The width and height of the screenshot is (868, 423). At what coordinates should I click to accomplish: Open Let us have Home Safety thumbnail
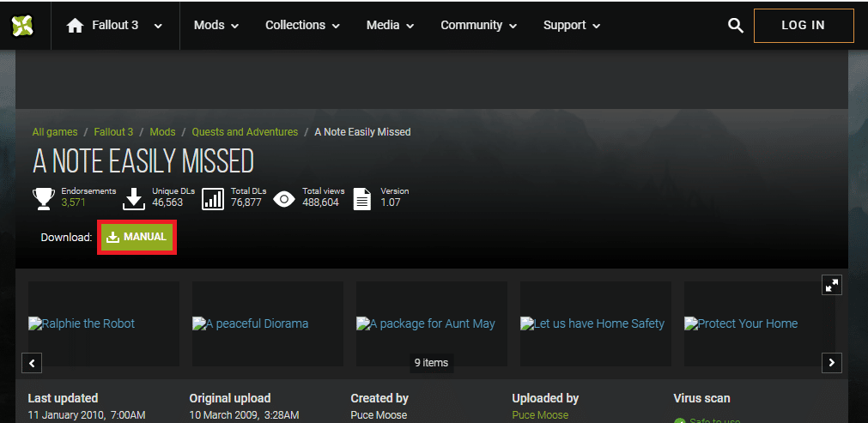coord(596,323)
